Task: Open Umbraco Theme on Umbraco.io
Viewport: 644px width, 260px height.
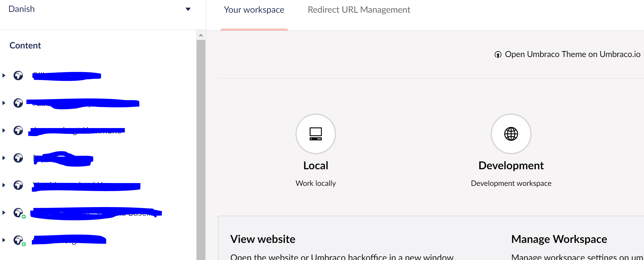Action: pos(572,54)
